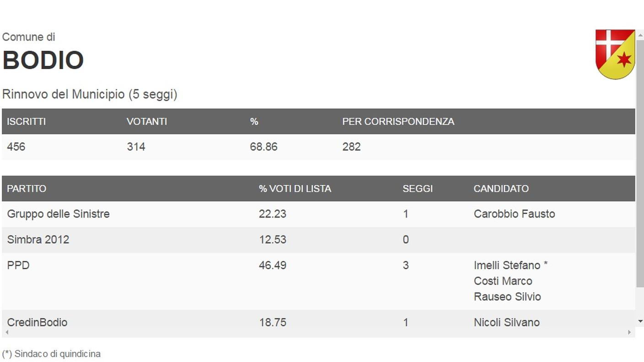The width and height of the screenshot is (644, 362).
Task: Click the ISCRITTI header cell
Action: pyautogui.click(x=26, y=122)
